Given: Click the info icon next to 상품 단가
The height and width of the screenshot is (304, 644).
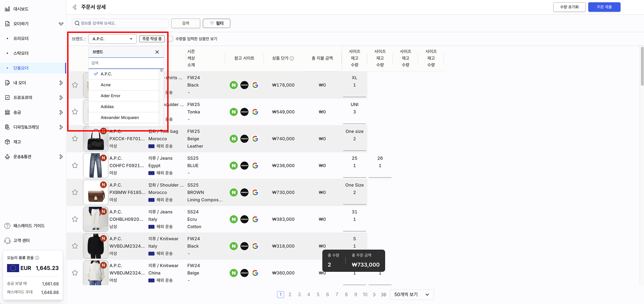Looking at the screenshot, I should click(x=292, y=58).
